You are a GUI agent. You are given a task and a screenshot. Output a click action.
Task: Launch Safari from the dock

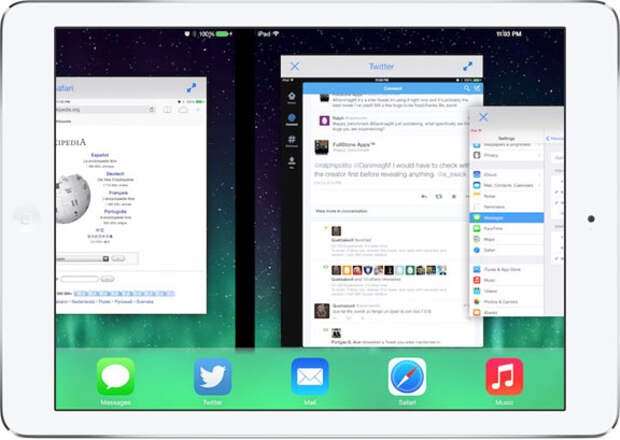point(407,376)
